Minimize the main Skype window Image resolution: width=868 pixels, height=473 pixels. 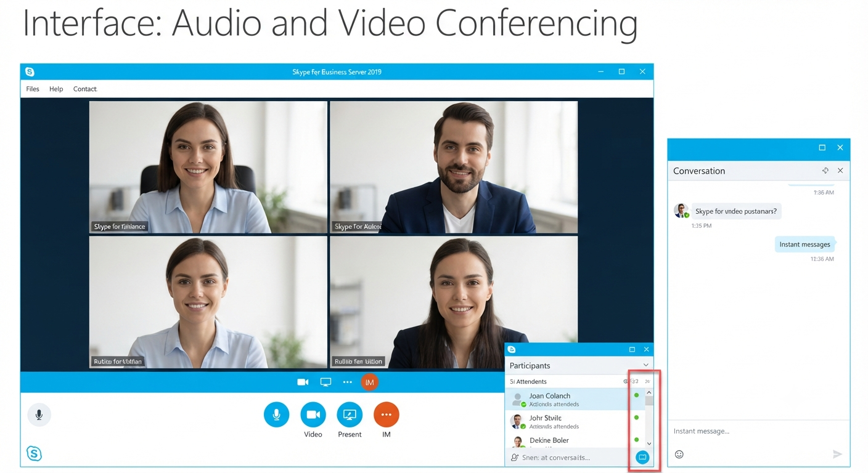coord(601,72)
